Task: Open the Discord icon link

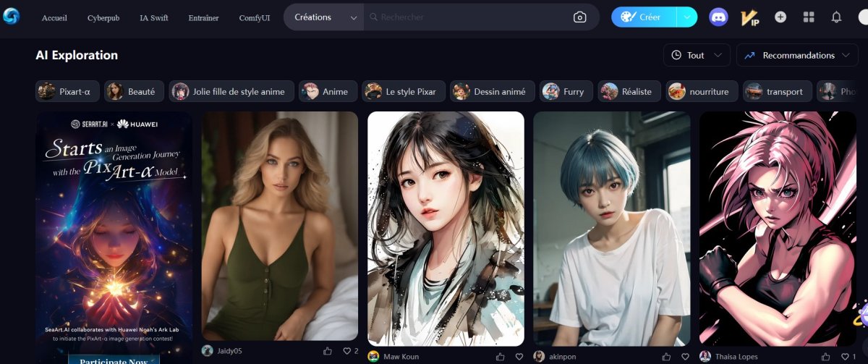Action: point(718,17)
